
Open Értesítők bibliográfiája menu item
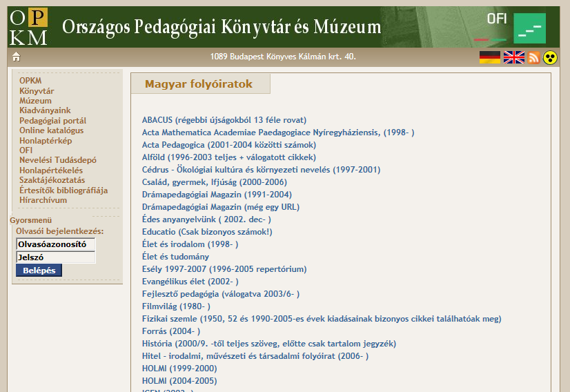63,190
